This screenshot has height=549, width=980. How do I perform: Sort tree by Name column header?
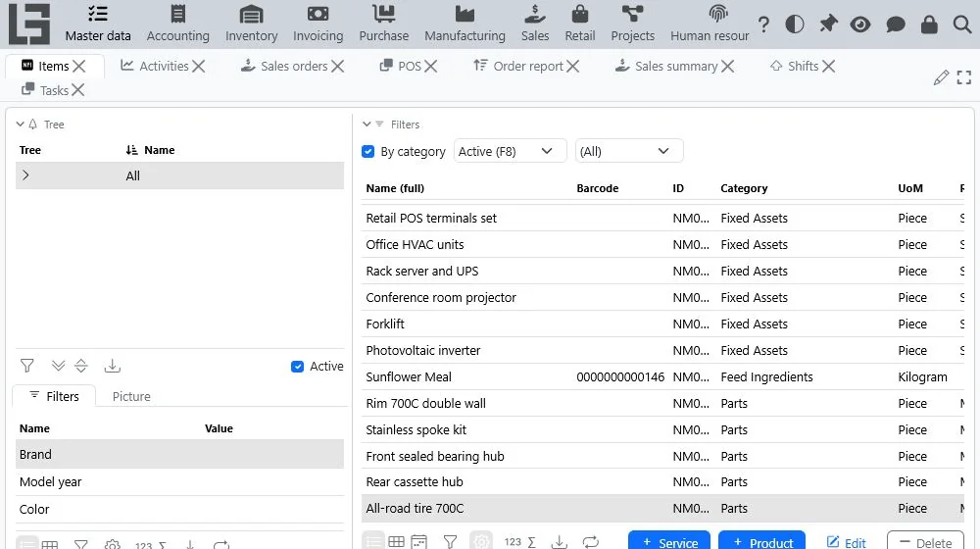pos(159,150)
